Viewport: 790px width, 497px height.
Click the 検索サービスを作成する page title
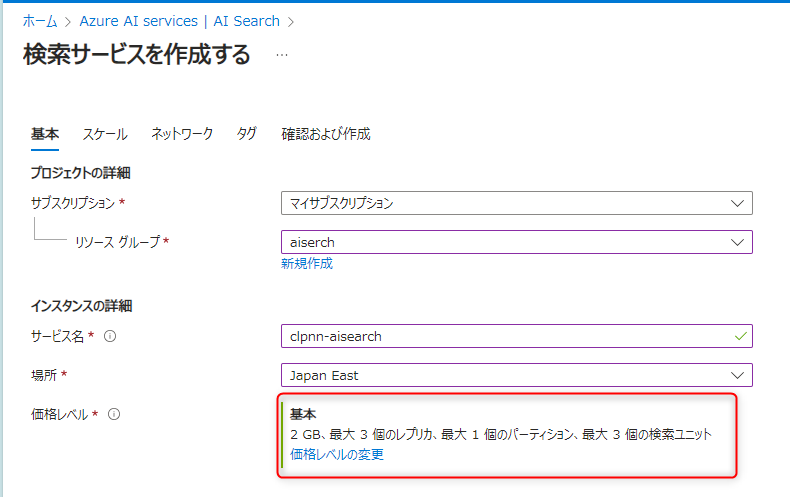(137, 55)
